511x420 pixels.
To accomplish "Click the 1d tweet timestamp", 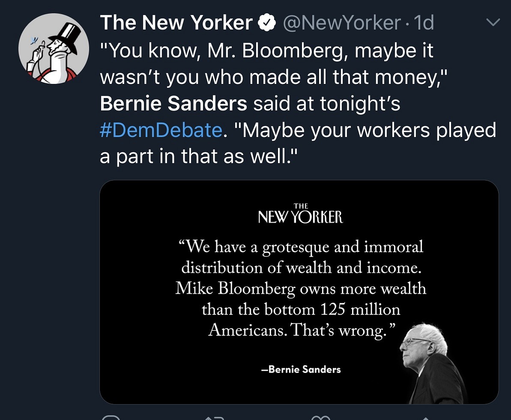I will [423, 23].
